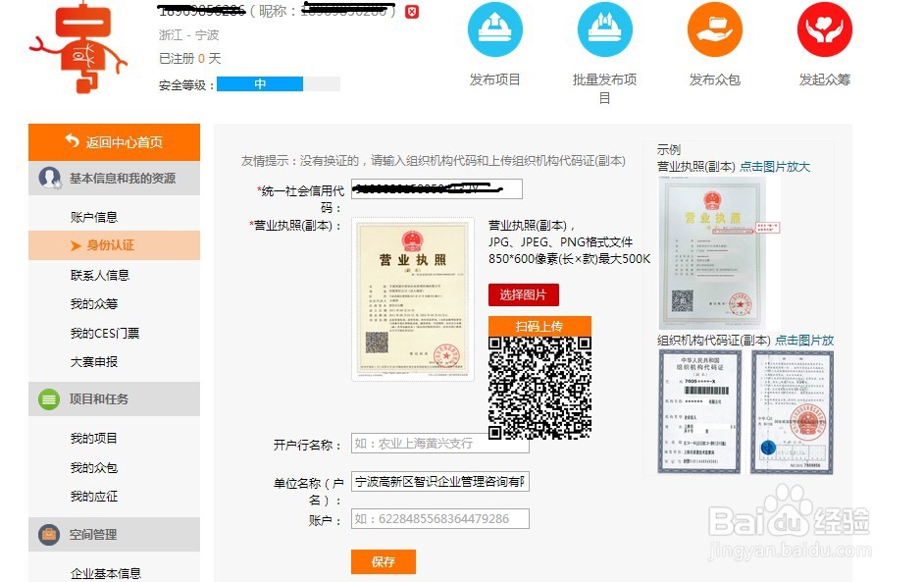This screenshot has width=924, height=582.
Task: Click the 发起众筹 crowdfunding heart icon
Action: (x=823, y=29)
